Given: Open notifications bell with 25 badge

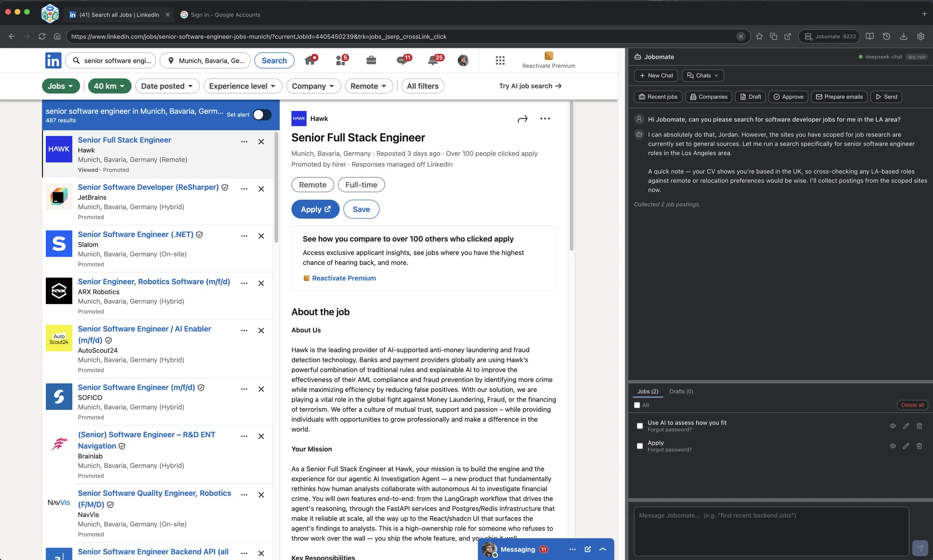Looking at the screenshot, I should [x=434, y=60].
